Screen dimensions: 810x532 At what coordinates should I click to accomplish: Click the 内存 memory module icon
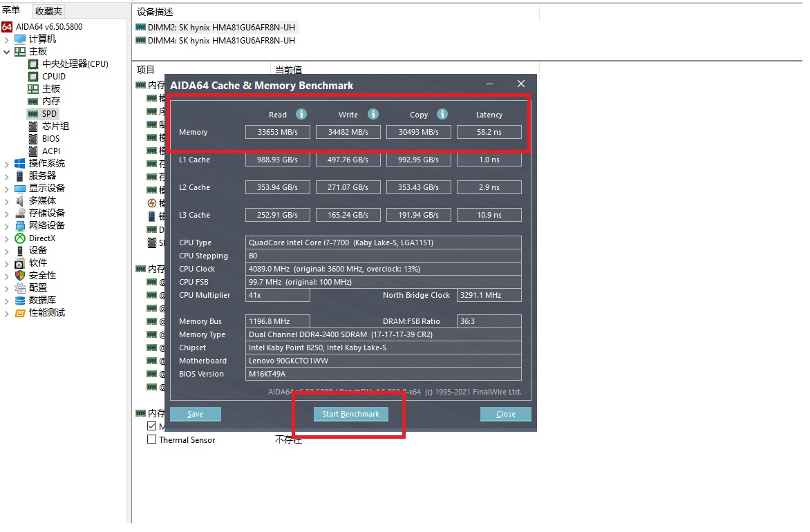coord(33,102)
